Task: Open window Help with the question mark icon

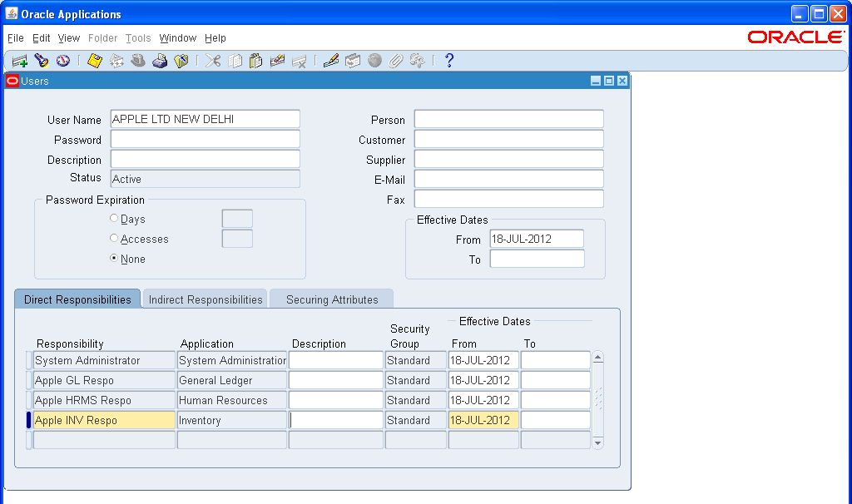Action: 449,60
